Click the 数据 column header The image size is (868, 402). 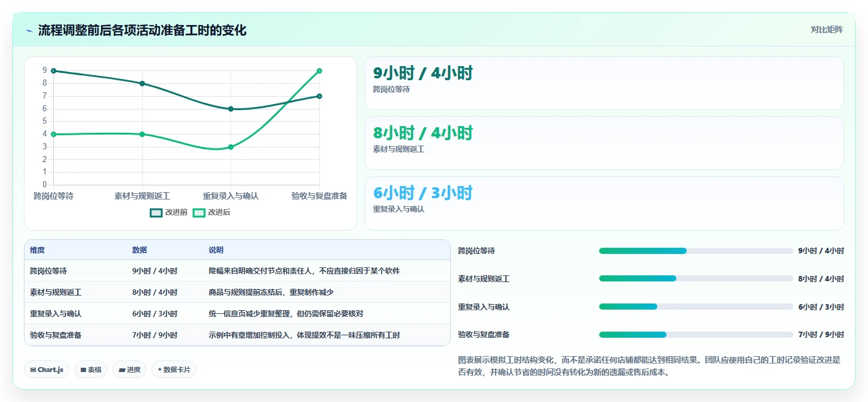coord(140,250)
